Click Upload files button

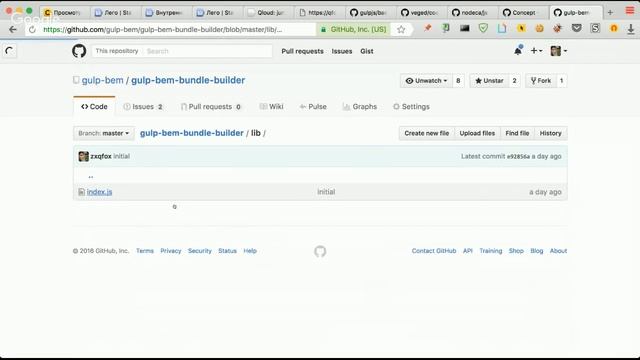(477, 133)
